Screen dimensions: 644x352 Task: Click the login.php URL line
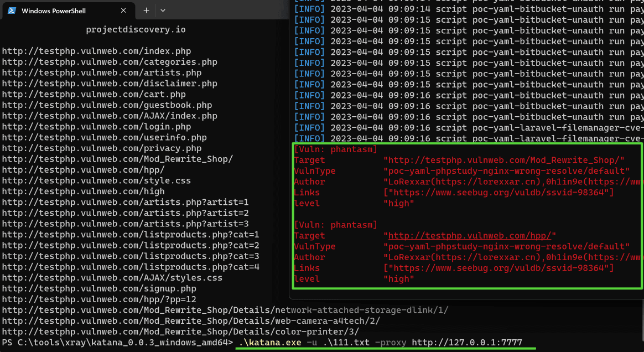(96, 127)
